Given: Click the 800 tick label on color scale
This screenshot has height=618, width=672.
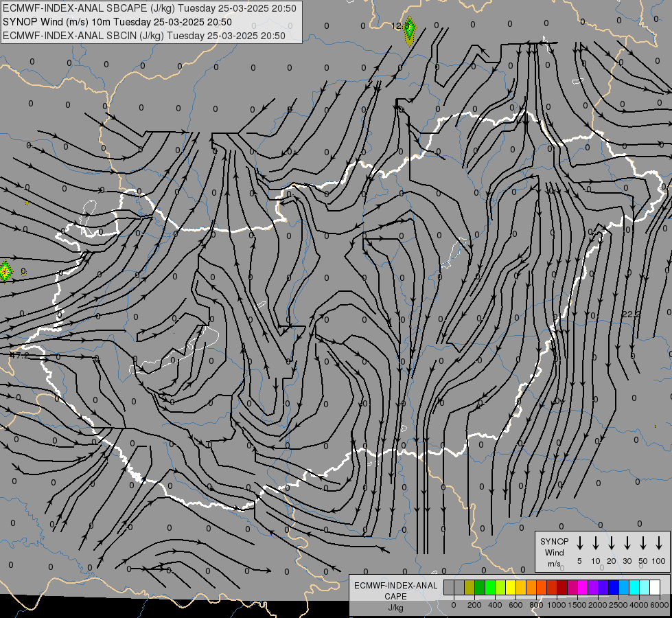Looking at the screenshot, I should pos(536,605).
